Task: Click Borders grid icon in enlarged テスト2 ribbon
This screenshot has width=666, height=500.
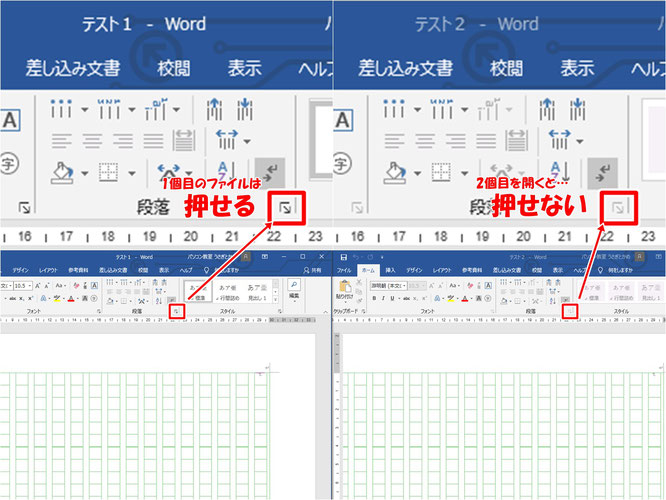Action: point(441,172)
